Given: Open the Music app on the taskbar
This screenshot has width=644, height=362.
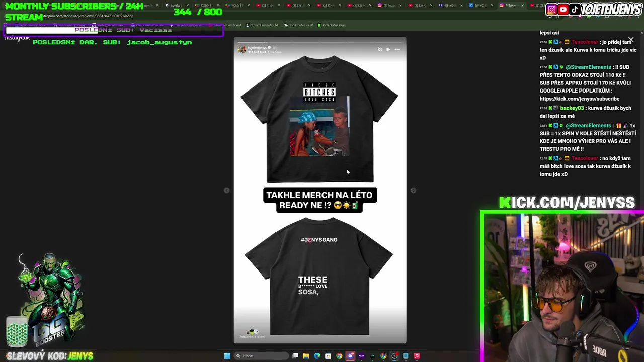Looking at the screenshot, I should tap(417, 356).
